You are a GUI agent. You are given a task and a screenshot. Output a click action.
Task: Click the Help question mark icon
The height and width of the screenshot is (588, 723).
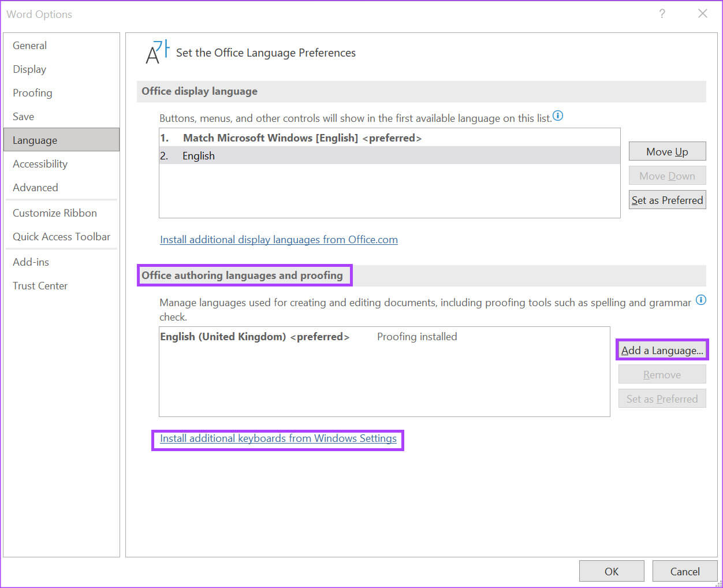pyautogui.click(x=662, y=13)
